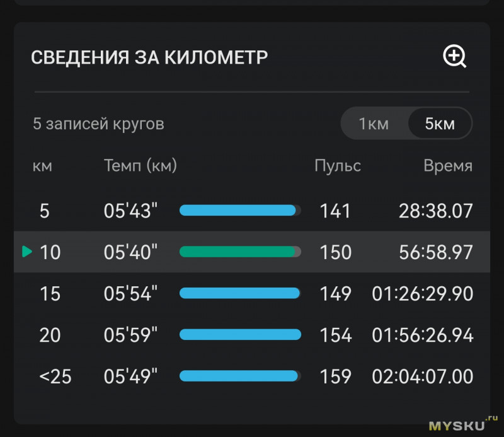Click the км column header
The width and height of the screenshot is (504, 437).
tap(42, 166)
